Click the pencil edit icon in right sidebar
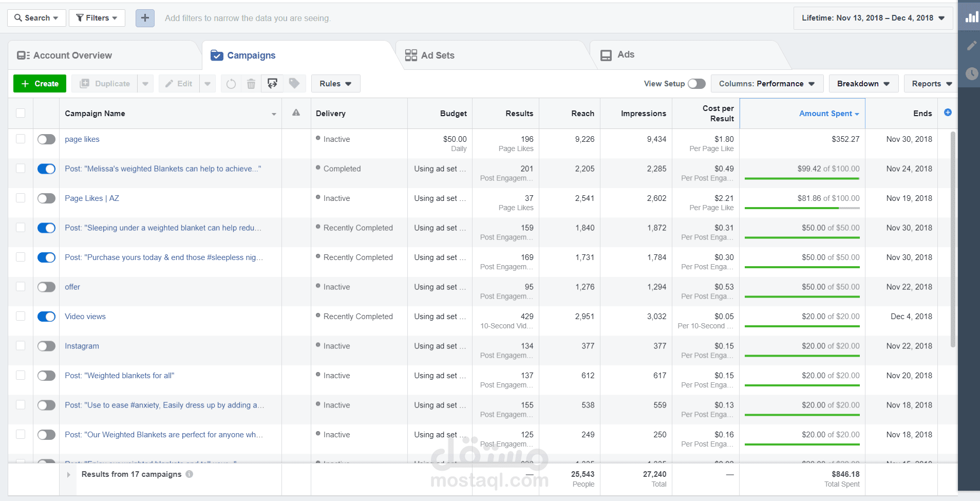This screenshot has height=501, width=980. [x=971, y=46]
